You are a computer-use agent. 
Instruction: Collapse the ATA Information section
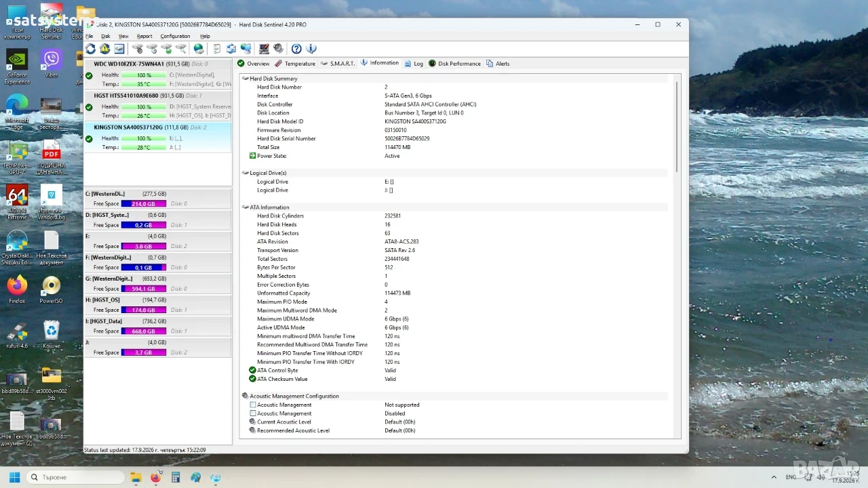pos(245,207)
